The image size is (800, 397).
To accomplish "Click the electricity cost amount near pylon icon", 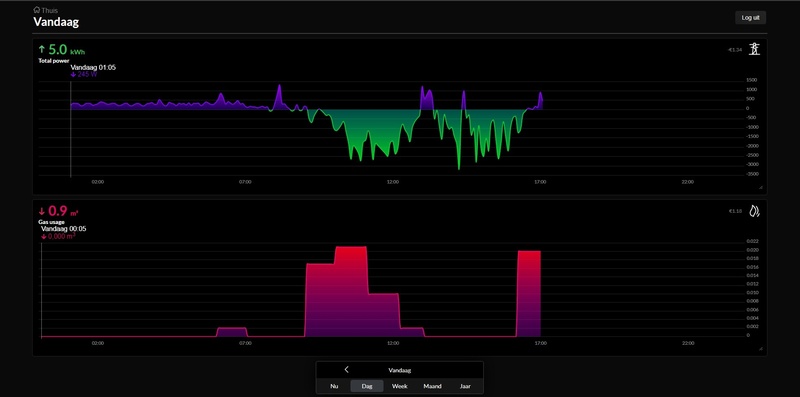I will point(735,49).
